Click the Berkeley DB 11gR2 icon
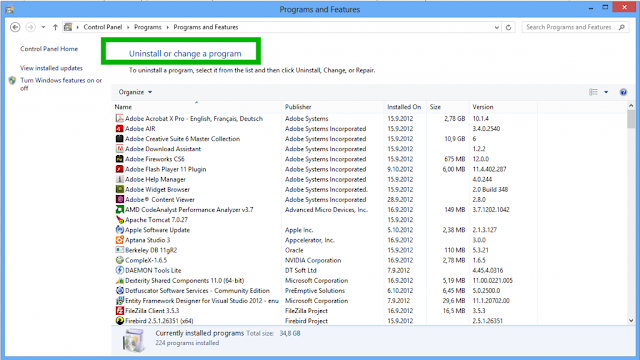This screenshot has width=640, height=360. [119, 250]
